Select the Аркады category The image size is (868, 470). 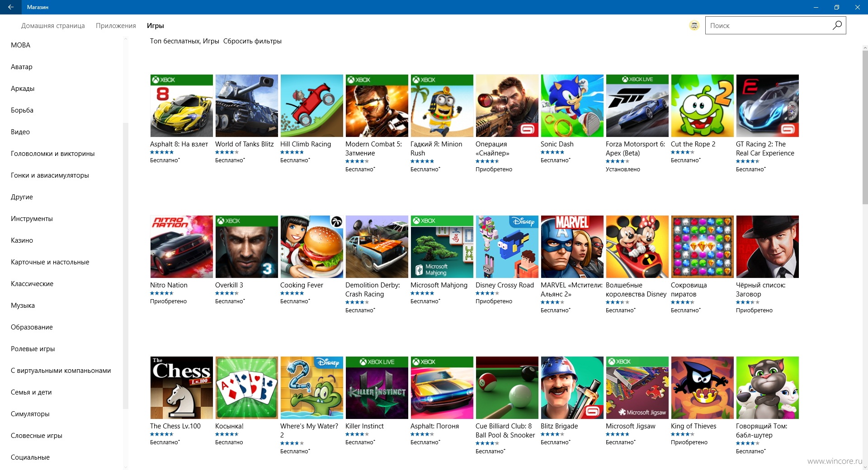(x=23, y=89)
